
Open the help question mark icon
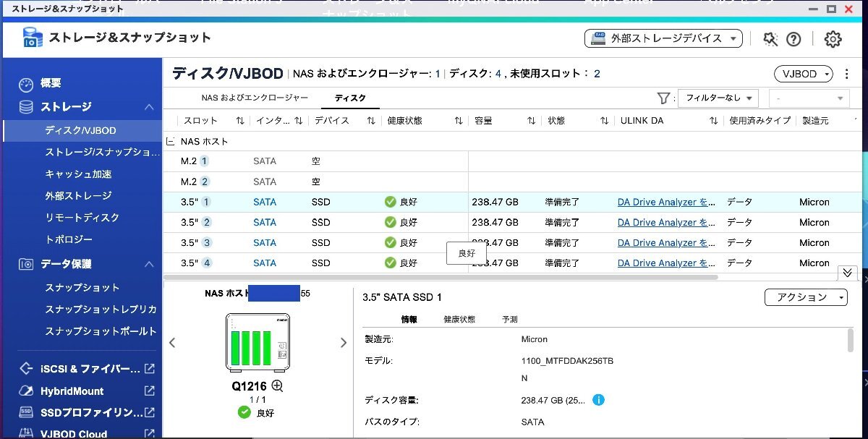click(793, 39)
